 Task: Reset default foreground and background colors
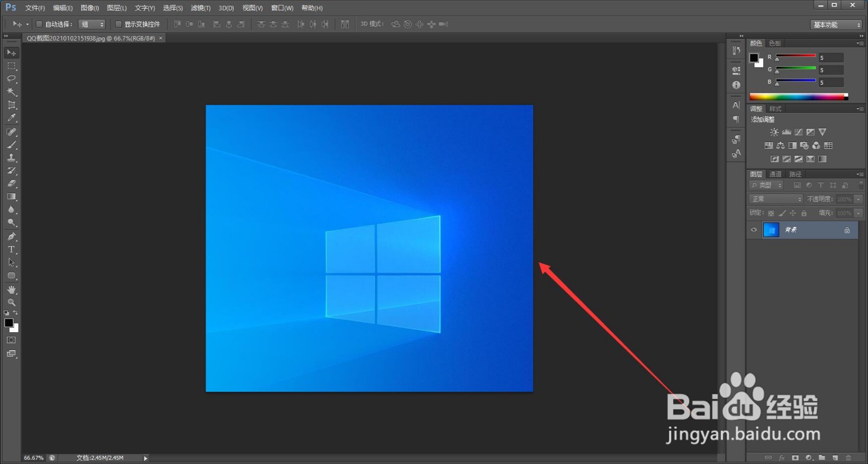pos(7,313)
